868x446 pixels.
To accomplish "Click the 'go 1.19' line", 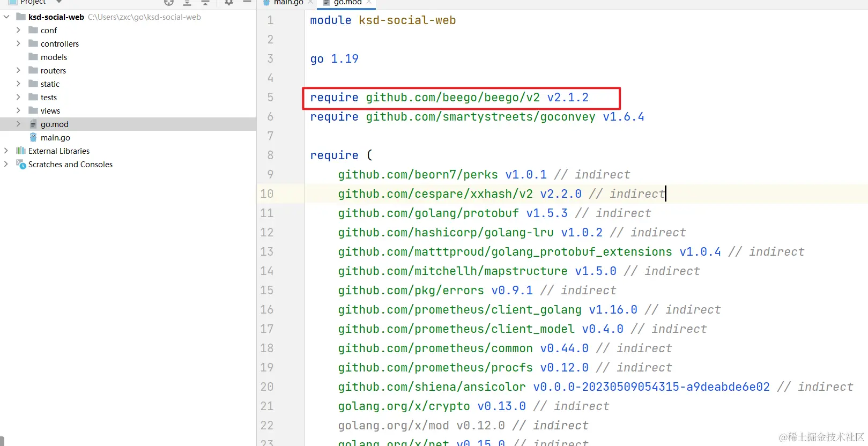I will (x=334, y=59).
